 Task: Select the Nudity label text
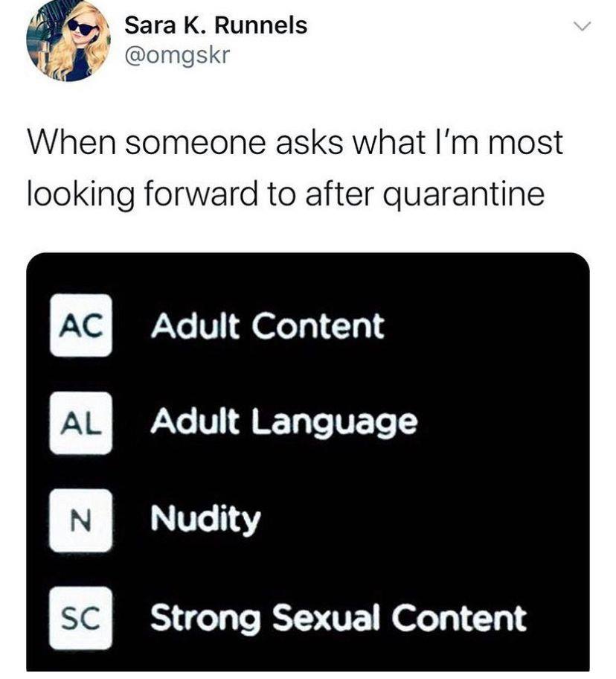point(205,520)
